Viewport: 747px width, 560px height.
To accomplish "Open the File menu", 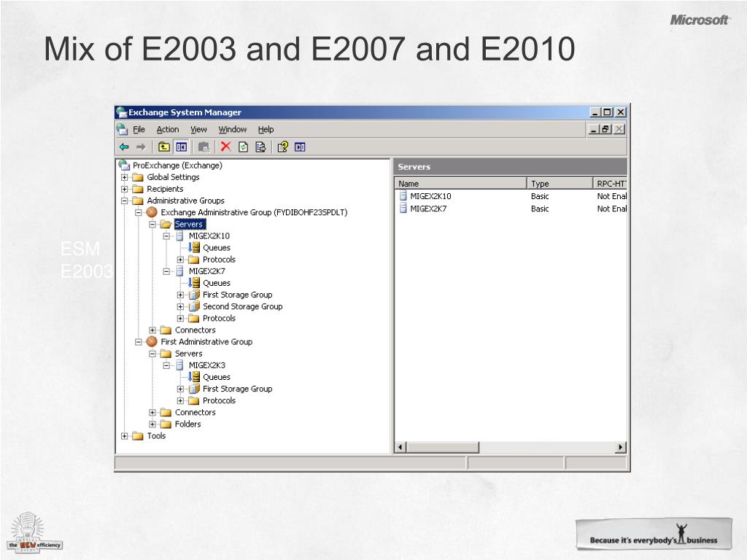I will 139,130.
